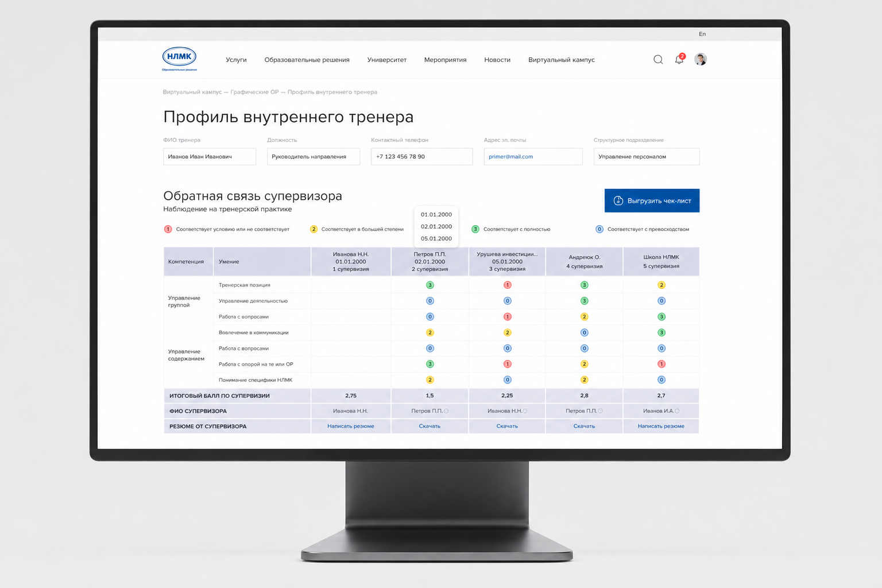Screen dimensions: 882x588
Task: Click the Должность field Руководитель направления
Action: pyautogui.click(x=314, y=157)
